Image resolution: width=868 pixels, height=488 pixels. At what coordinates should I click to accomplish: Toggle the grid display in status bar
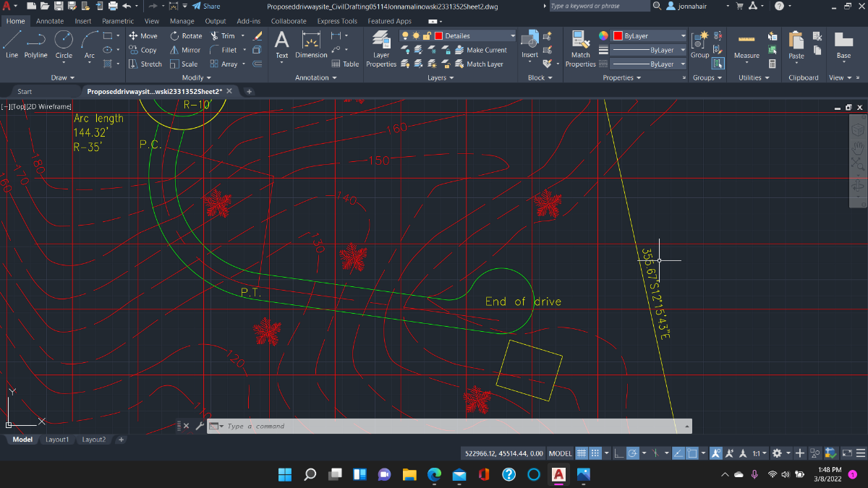pos(581,453)
